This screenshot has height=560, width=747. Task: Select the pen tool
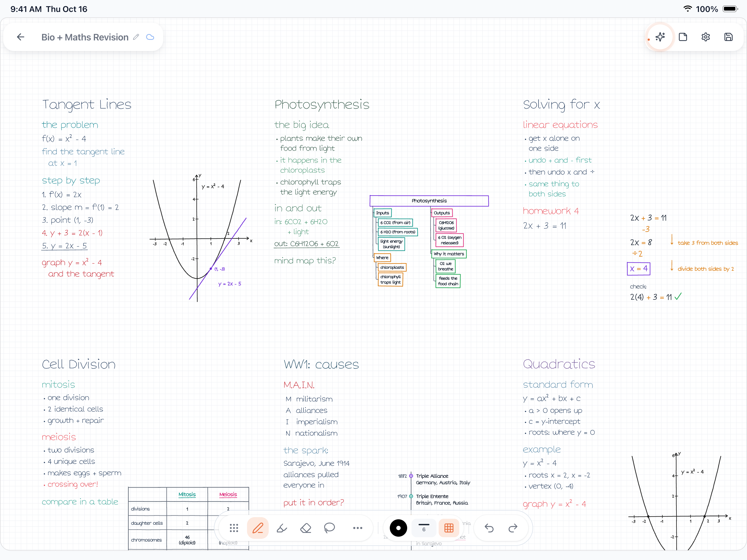[x=258, y=528]
